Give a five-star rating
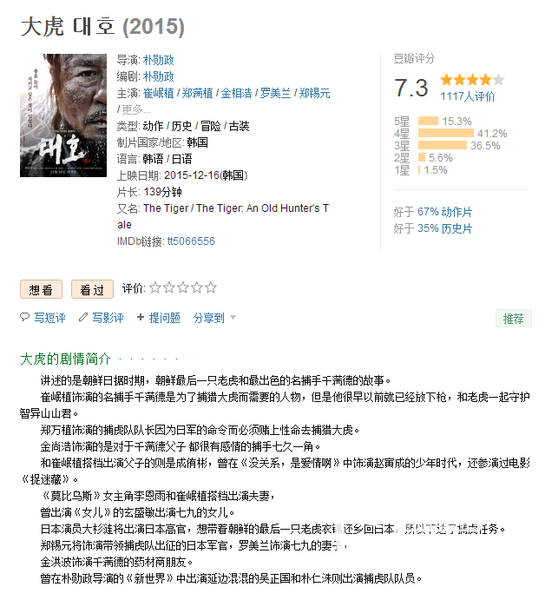 tap(211, 287)
